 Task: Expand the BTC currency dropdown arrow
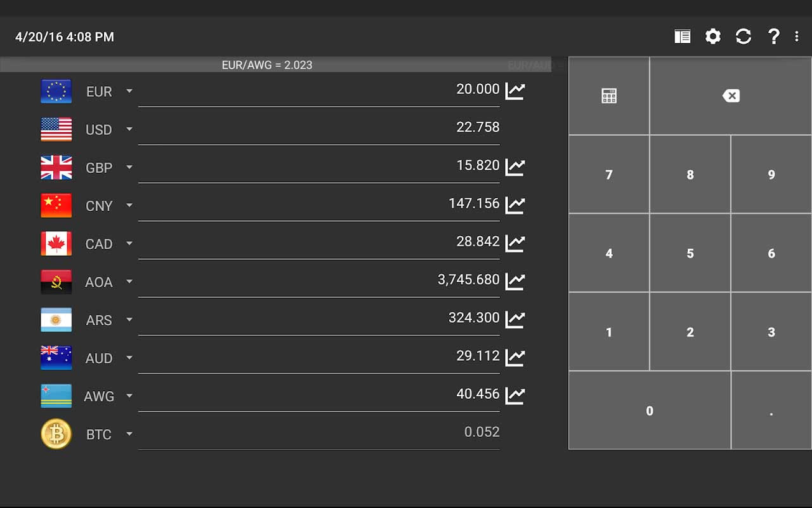129,434
